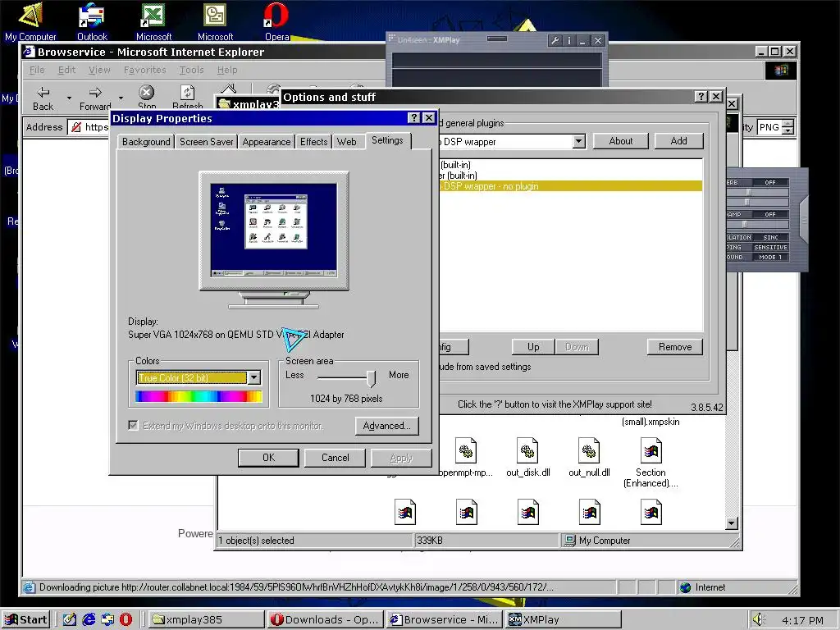Toggle XMPlay surround MODE 1 setting
Viewport: 840px width, 630px height.
point(770,257)
